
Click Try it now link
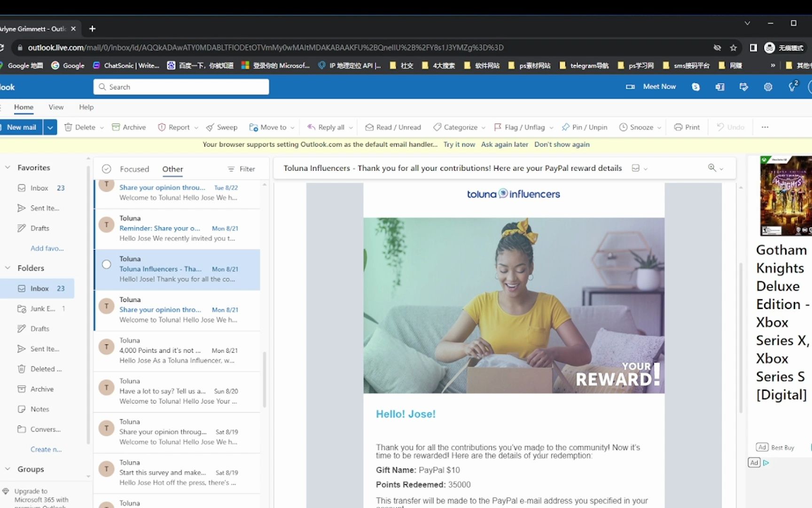click(459, 144)
